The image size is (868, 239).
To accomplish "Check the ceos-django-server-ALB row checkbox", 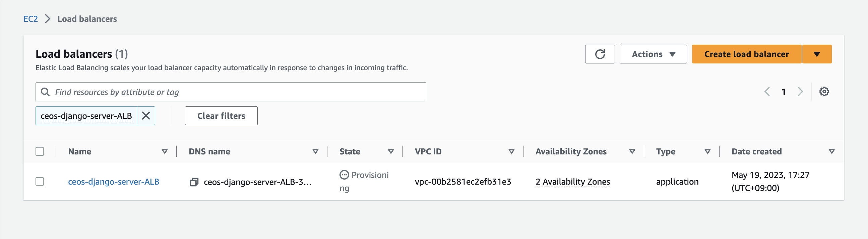I will point(40,182).
